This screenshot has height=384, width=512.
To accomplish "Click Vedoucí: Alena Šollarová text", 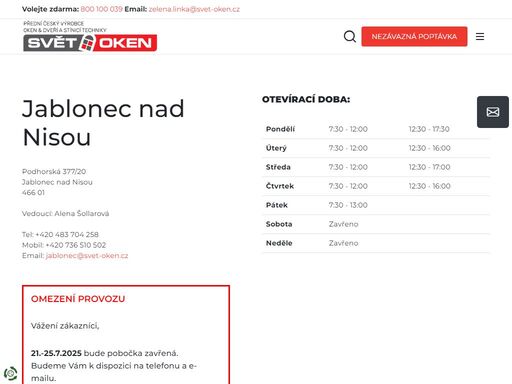I will (65, 213).
